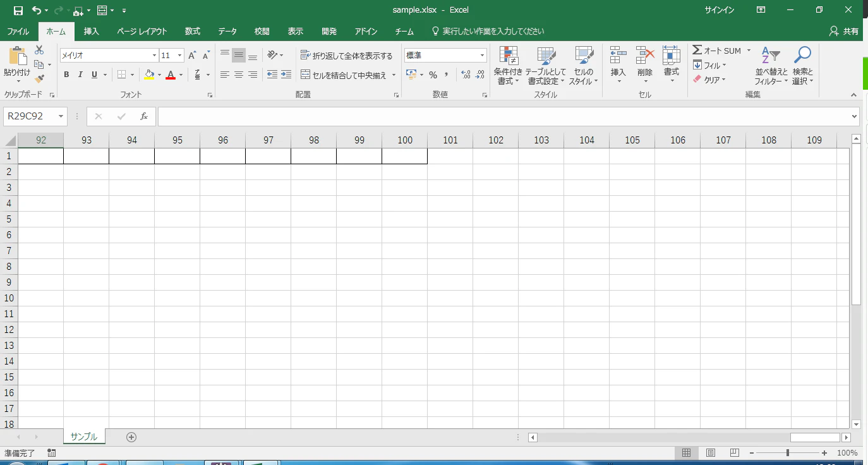
Task: Switch to the 数式 ribbon tab
Action: [193, 32]
